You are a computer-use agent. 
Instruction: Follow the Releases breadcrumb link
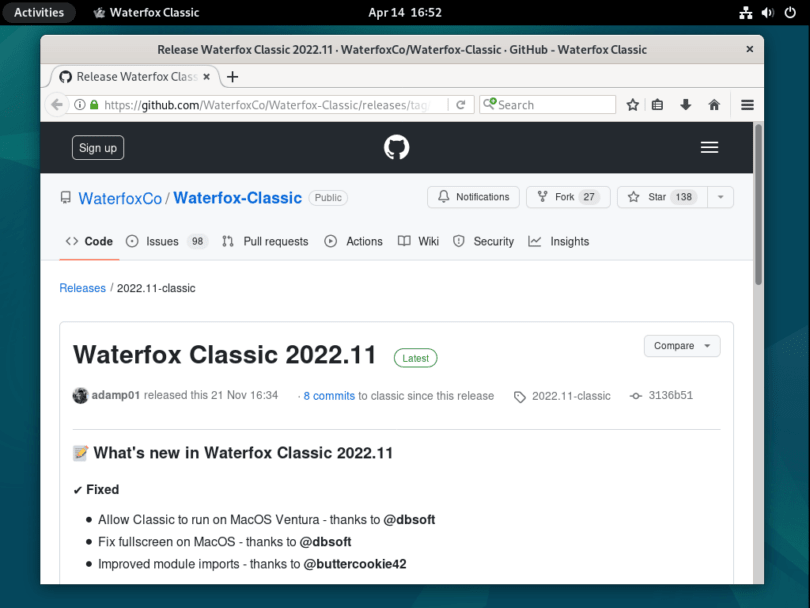click(x=82, y=288)
